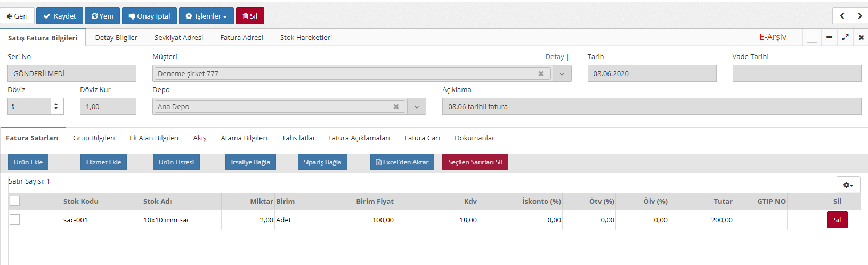Click the Yeni refresh icon button
This screenshot has height=265, width=868.
click(102, 16)
